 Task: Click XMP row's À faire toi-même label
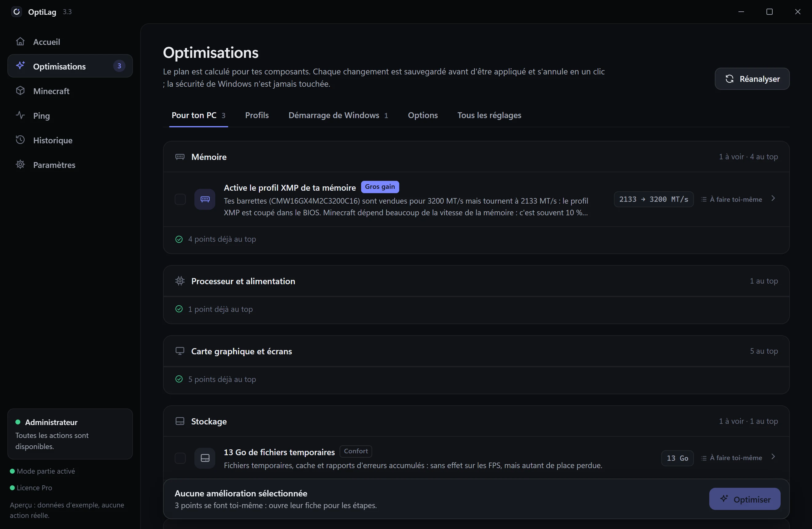pyautogui.click(x=736, y=200)
